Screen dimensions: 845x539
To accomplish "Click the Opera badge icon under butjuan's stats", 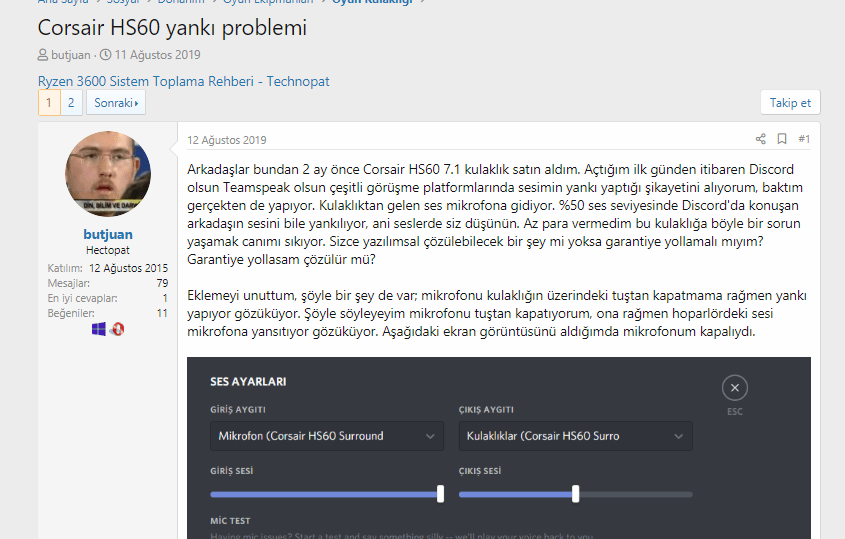I will [117, 329].
